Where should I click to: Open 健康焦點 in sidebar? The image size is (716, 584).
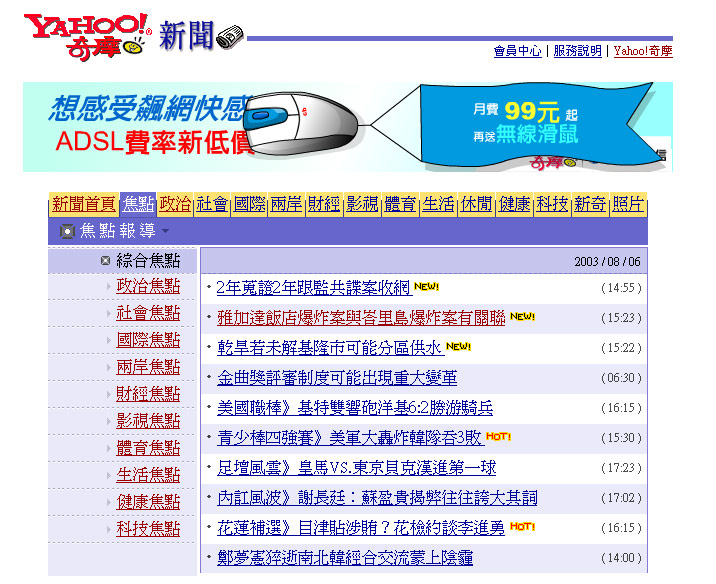148,502
